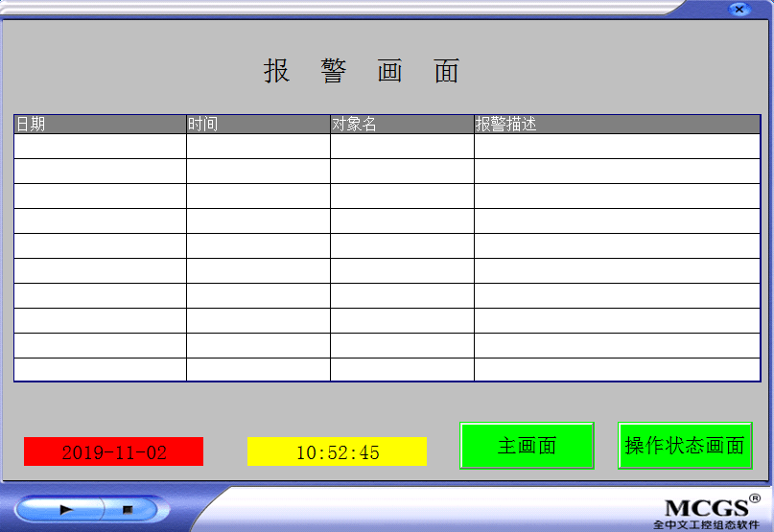
Task: Click the 对象名 column header
Action: [402, 125]
